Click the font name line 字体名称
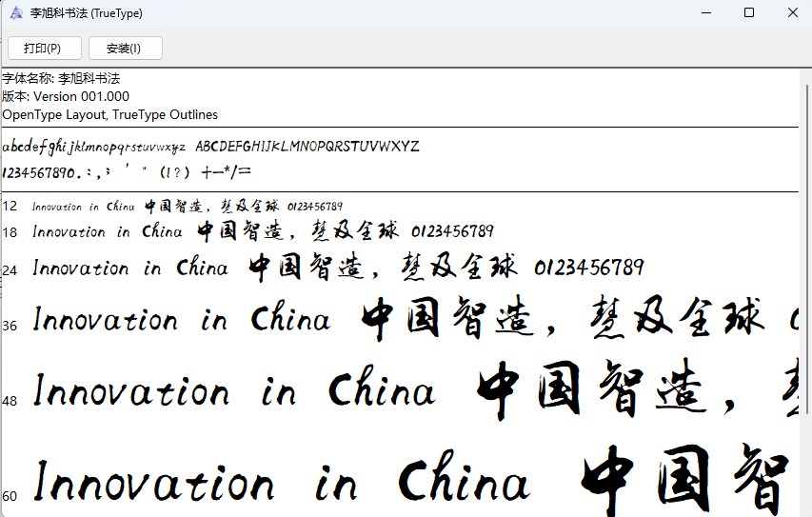Viewport: 812px width, 517px height. pyautogui.click(x=61, y=78)
